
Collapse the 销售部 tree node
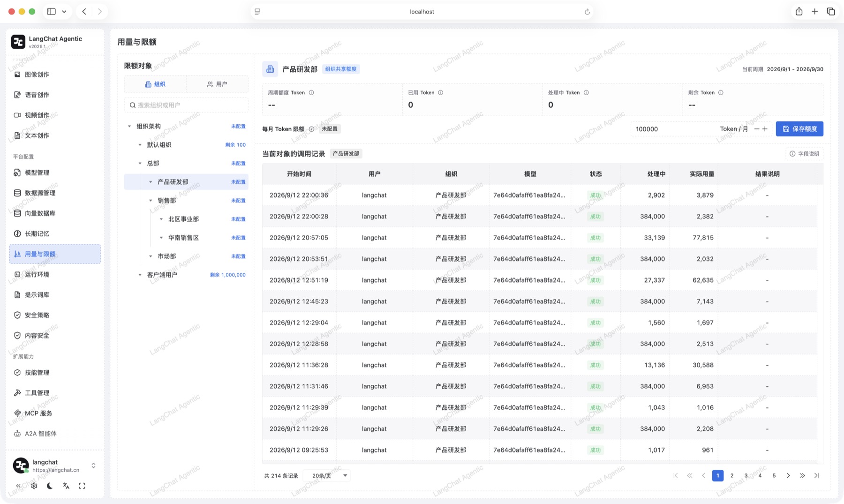pos(151,201)
